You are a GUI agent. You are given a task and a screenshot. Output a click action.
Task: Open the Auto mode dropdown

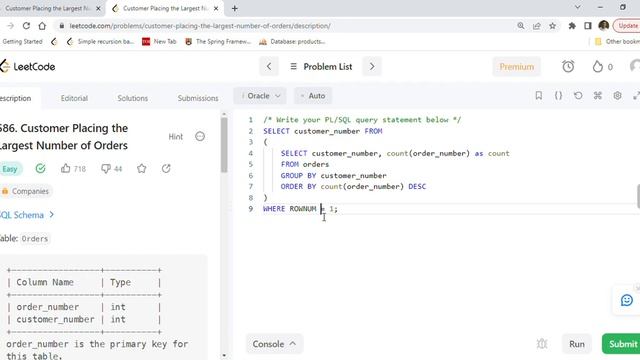click(x=313, y=96)
